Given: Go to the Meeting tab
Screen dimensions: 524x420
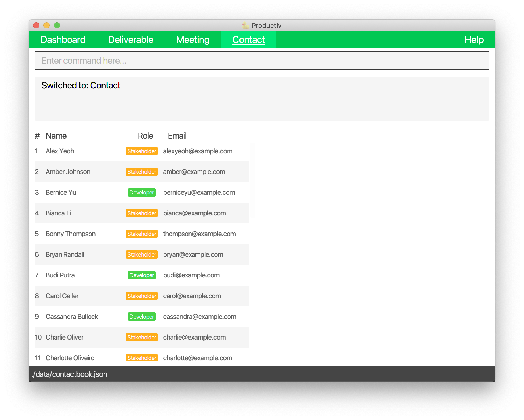Looking at the screenshot, I should pyautogui.click(x=193, y=40).
